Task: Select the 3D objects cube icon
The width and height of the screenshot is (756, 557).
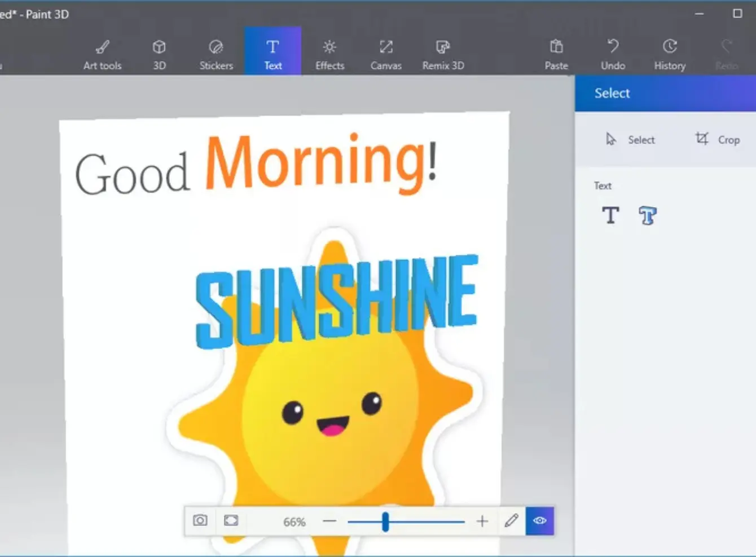Action: [159, 54]
